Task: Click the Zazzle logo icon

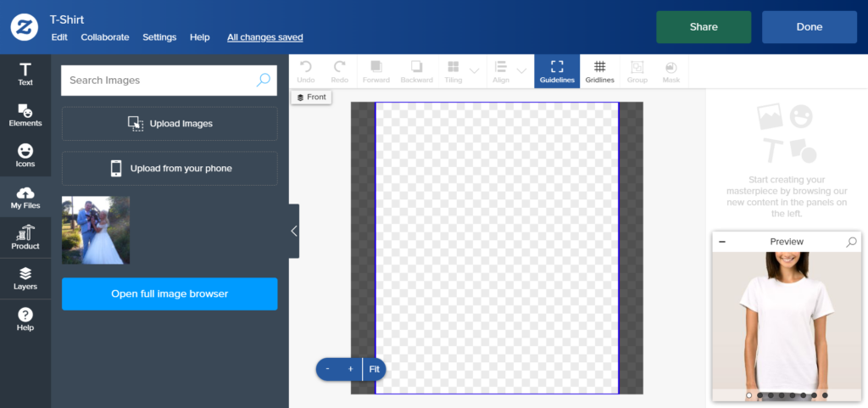Action: point(25,27)
